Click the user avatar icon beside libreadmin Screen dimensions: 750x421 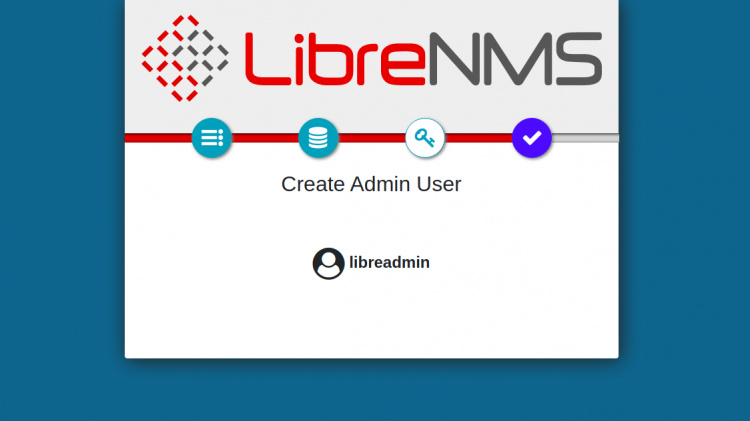[x=328, y=263]
